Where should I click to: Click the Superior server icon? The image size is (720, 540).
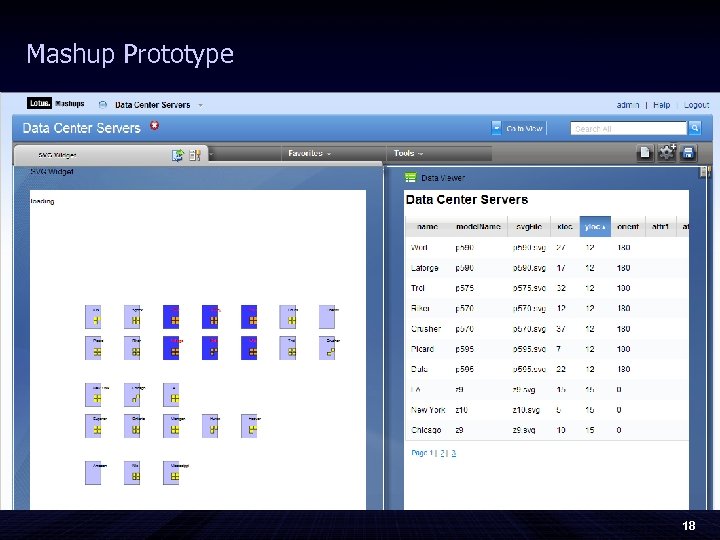point(93,426)
